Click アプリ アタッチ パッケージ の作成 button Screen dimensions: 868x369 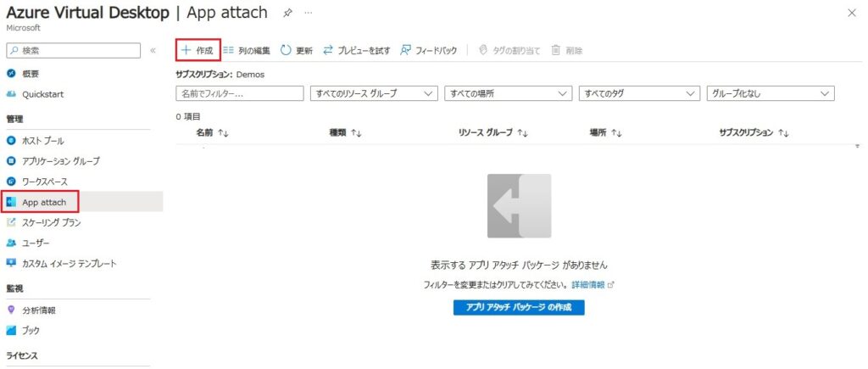(x=519, y=307)
